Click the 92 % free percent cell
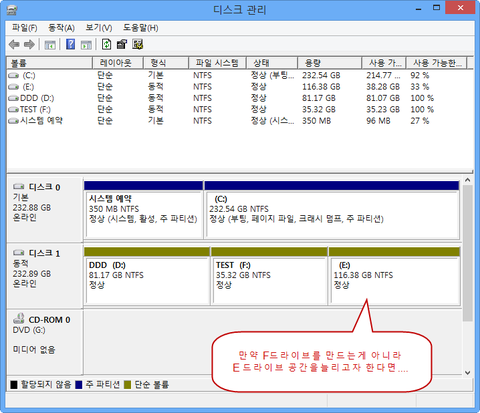 coord(420,76)
